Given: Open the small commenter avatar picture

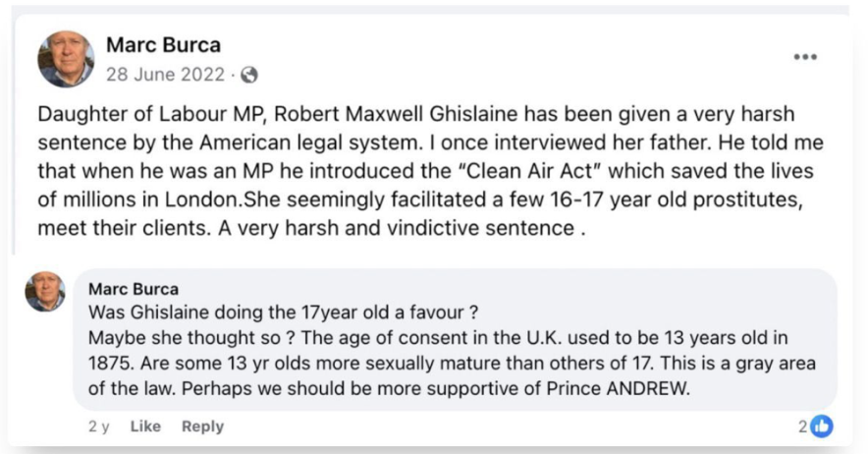Looking at the screenshot, I should pyautogui.click(x=45, y=292).
